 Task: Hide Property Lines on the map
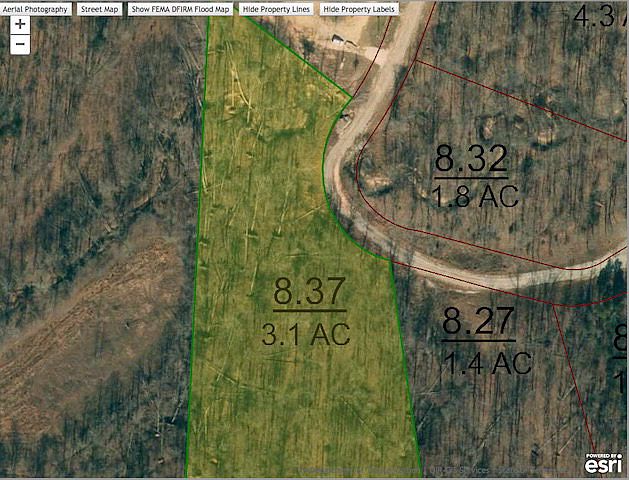click(276, 9)
